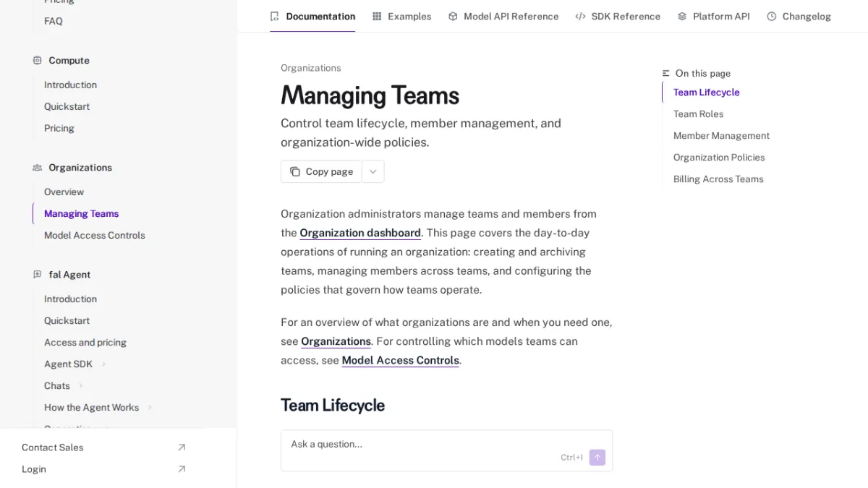This screenshot has width=868, height=488.
Task: Expand the Agent SDK sidebar group
Action: (103, 364)
